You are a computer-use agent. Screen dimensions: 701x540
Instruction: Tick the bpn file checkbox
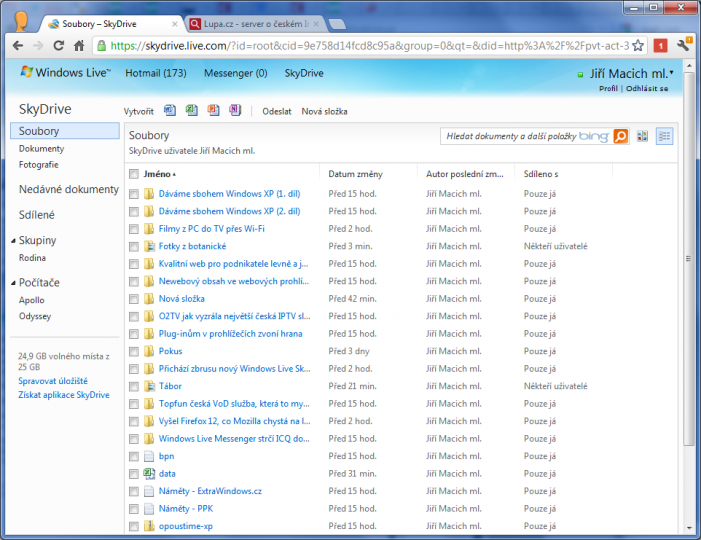134,456
